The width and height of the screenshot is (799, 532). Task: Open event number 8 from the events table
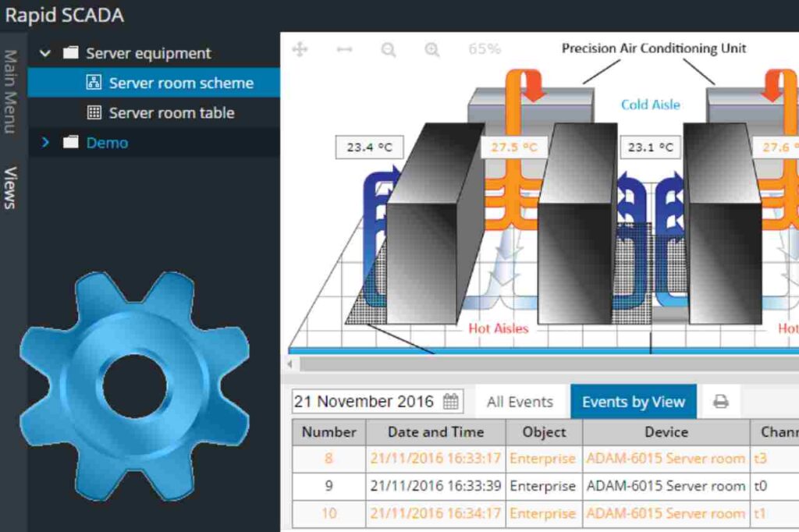pyautogui.click(x=328, y=459)
